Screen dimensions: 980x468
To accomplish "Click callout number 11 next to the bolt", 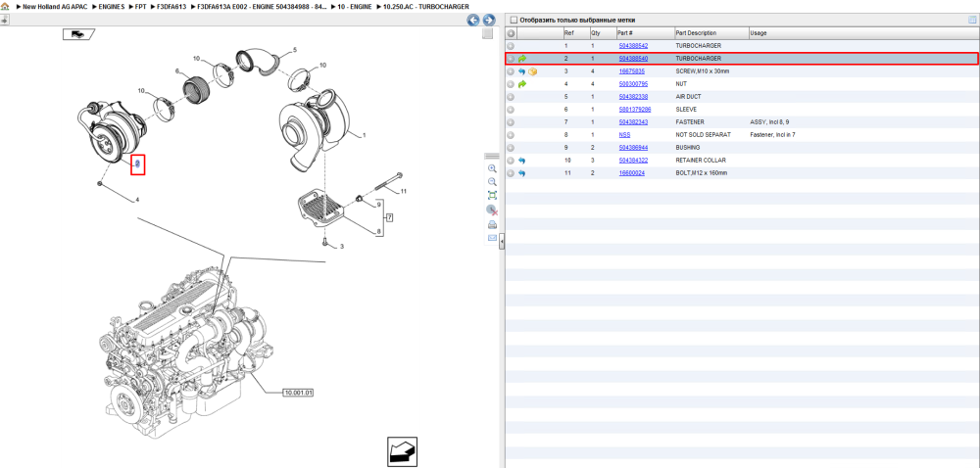I will coord(404,191).
